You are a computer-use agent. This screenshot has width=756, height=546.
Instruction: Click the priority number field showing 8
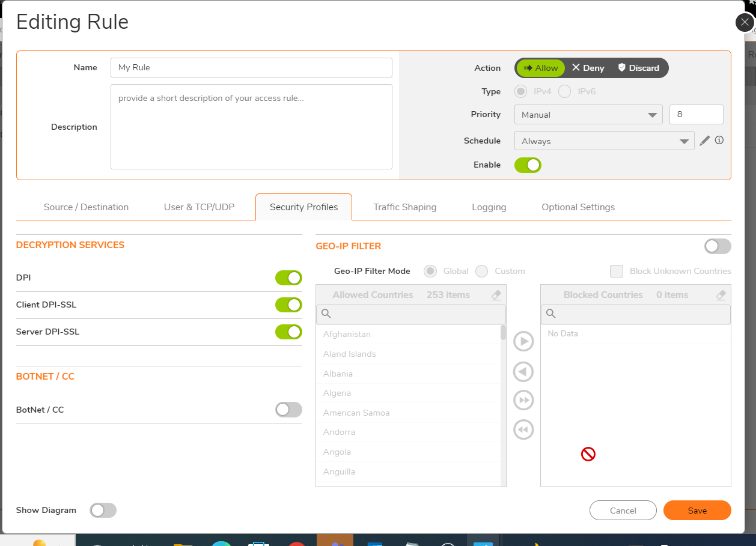(x=697, y=114)
